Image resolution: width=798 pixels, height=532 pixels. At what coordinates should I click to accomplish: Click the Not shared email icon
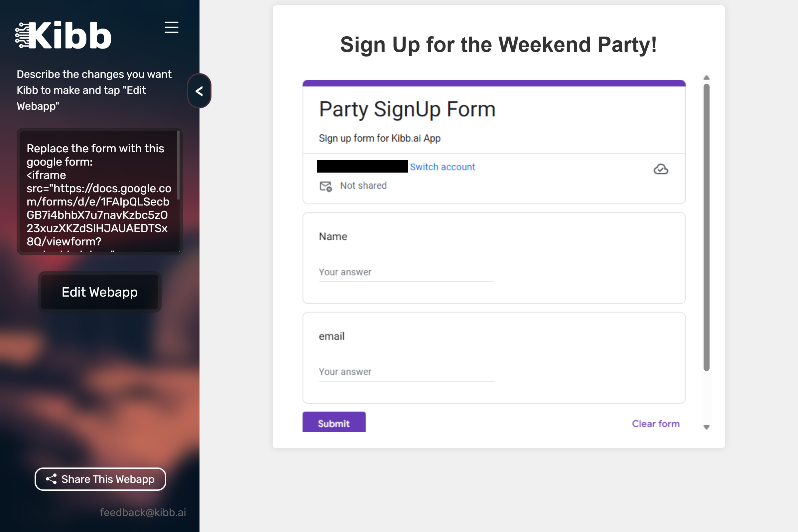click(326, 186)
